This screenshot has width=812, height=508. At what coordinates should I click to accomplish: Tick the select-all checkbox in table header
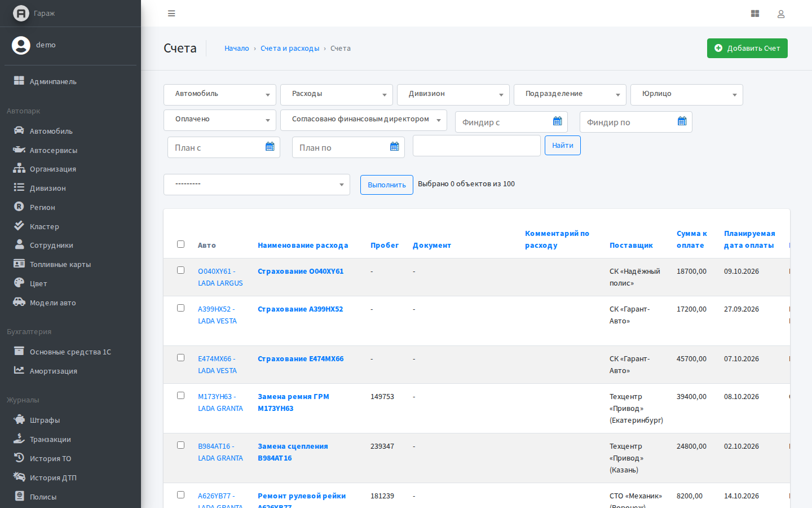pos(180,244)
